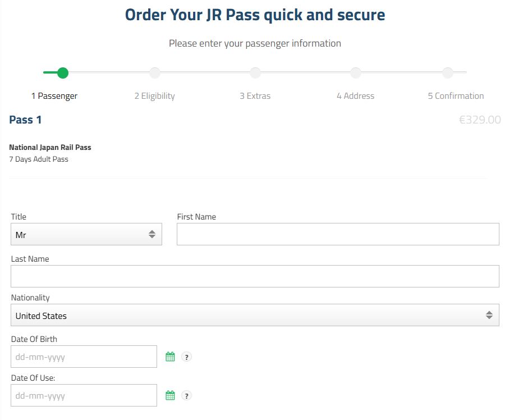Click the Confirmation progress dot

pyautogui.click(x=447, y=73)
